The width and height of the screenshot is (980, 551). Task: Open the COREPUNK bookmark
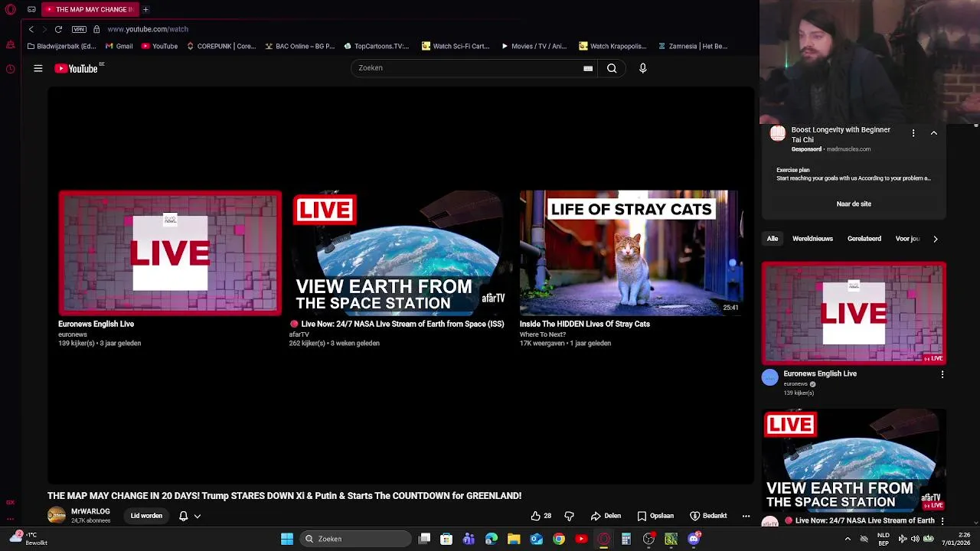[x=221, y=46]
